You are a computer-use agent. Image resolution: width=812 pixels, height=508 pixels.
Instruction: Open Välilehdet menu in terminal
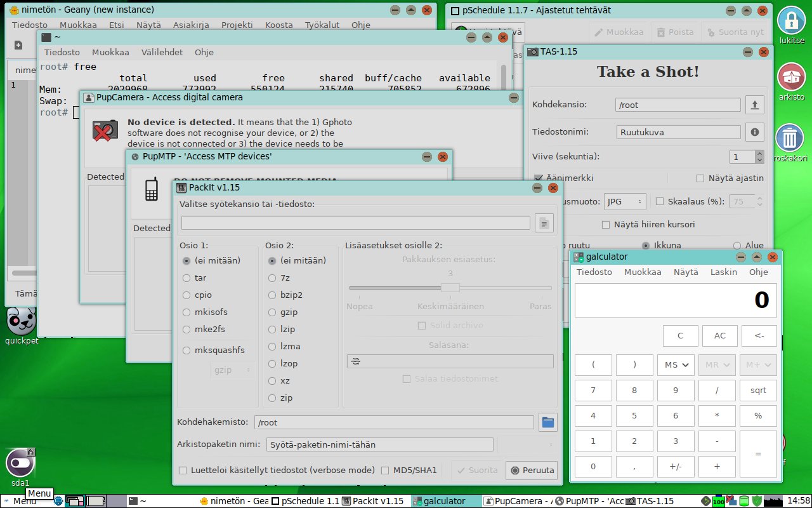162,53
